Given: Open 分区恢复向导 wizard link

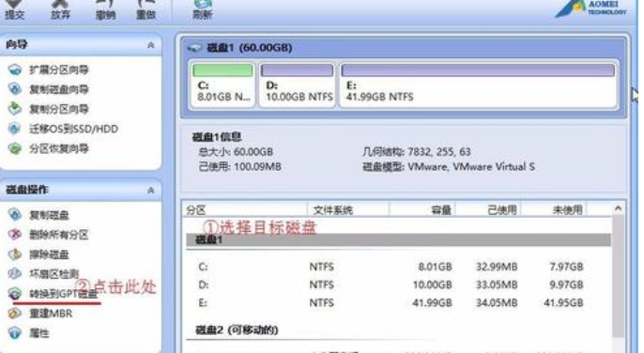Looking at the screenshot, I should tap(59, 148).
